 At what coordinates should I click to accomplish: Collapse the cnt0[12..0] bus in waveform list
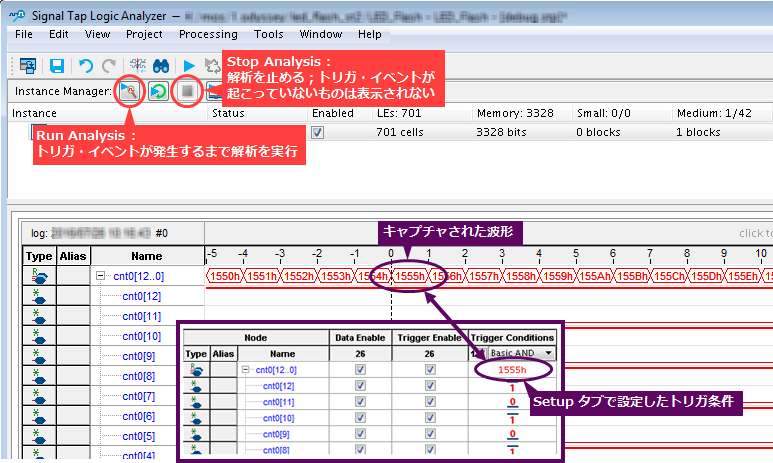(101, 275)
